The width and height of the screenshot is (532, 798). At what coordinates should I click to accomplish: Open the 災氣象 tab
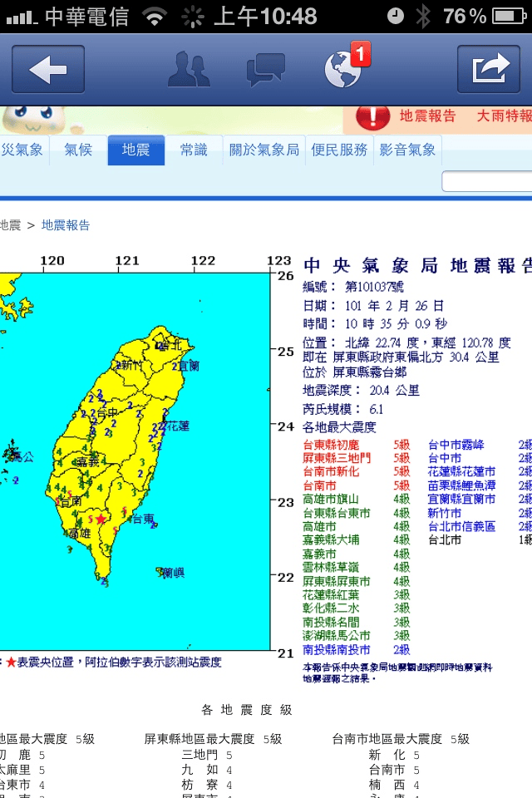click(22, 150)
